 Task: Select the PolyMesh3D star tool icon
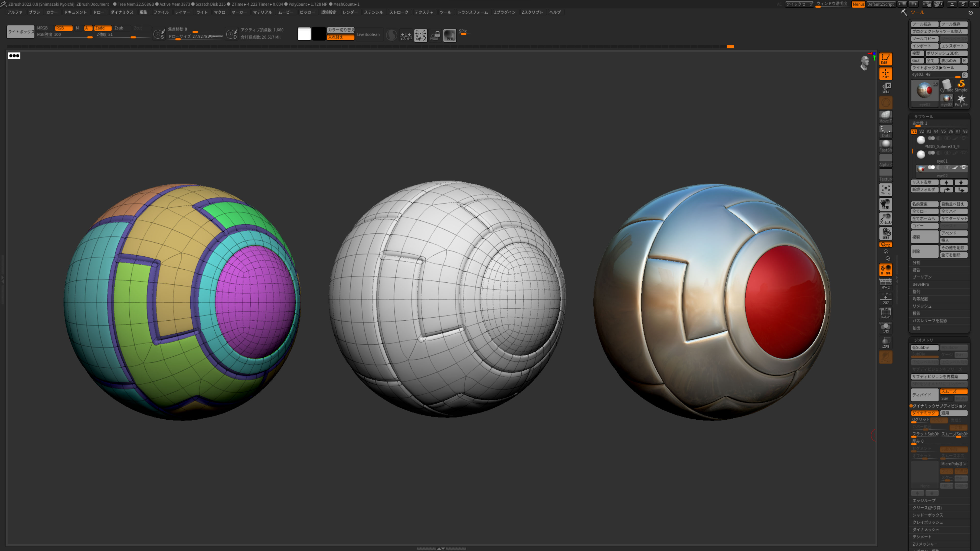[x=961, y=101]
